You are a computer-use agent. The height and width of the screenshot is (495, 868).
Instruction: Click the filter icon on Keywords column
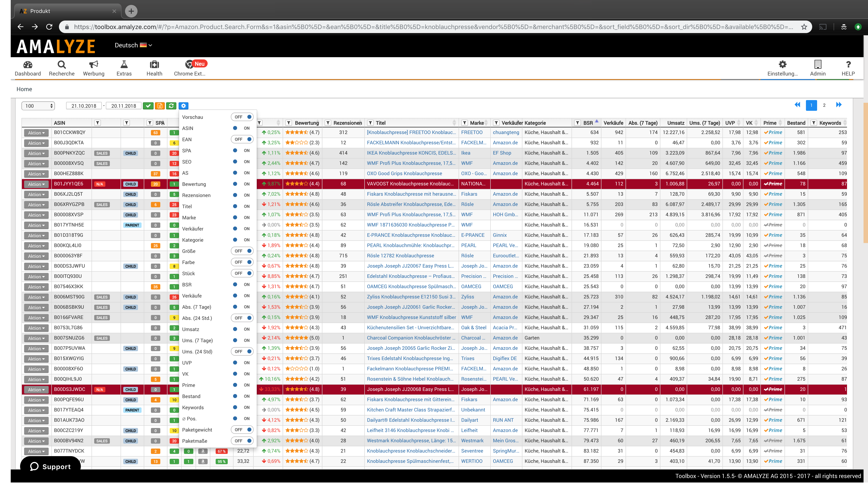(x=814, y=123)
